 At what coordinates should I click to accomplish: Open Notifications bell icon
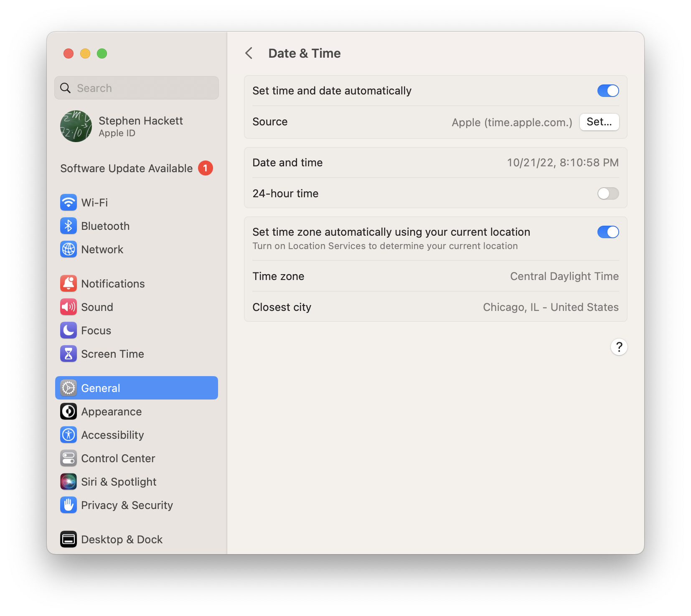click(69, 284)
